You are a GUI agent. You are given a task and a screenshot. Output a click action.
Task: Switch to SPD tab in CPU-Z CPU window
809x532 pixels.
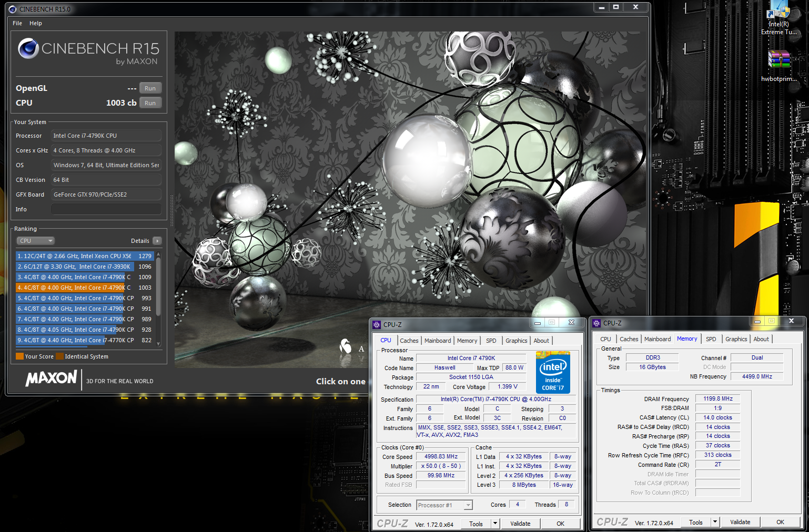(491, 341)
